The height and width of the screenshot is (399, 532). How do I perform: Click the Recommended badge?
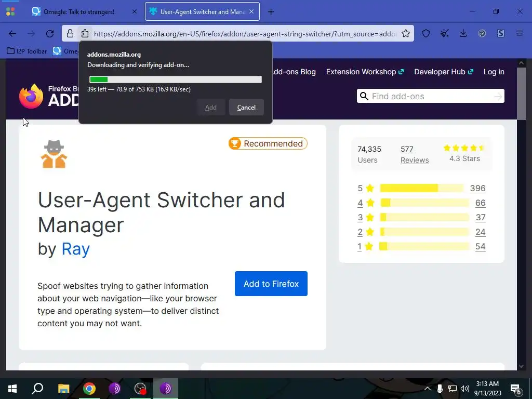[268, 143]
